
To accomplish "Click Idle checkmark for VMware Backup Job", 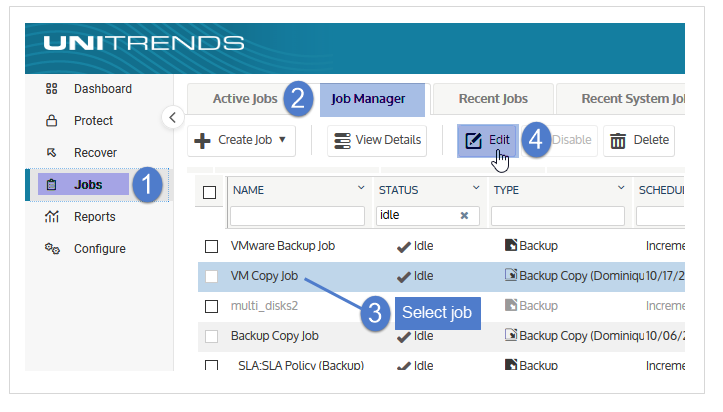I will [403, 247].
